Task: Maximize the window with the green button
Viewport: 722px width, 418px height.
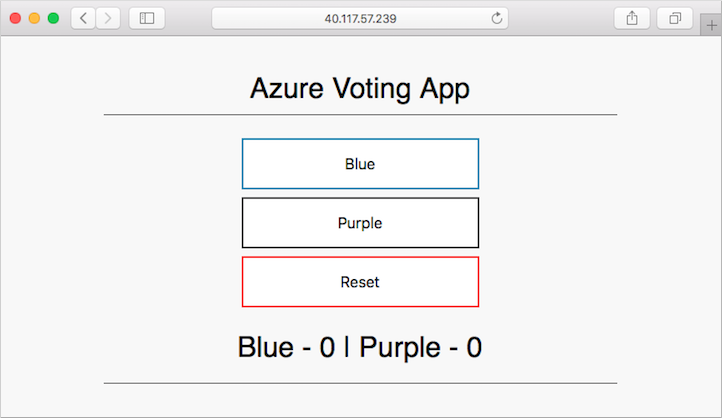Action: (53, 18)
